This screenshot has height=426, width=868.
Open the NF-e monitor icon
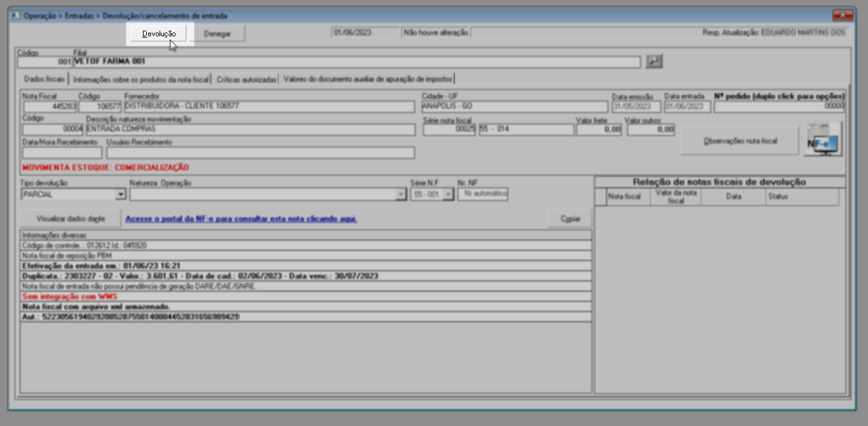823,141
